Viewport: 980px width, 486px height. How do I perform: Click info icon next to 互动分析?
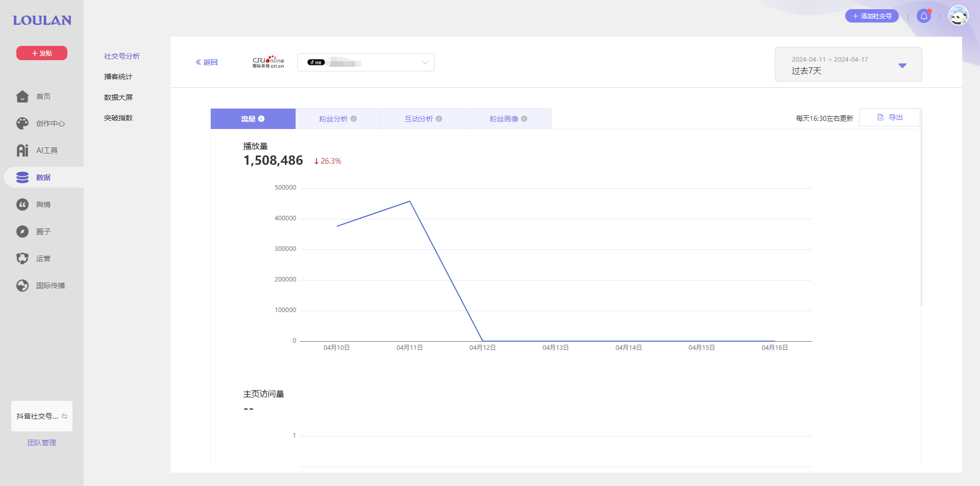pyautogui.click(x=439, y=119)
